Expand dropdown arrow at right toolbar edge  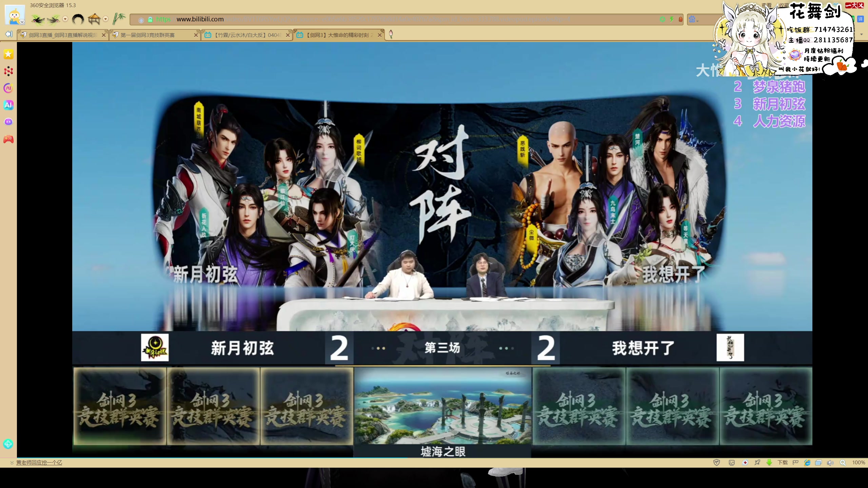[862, 34]
